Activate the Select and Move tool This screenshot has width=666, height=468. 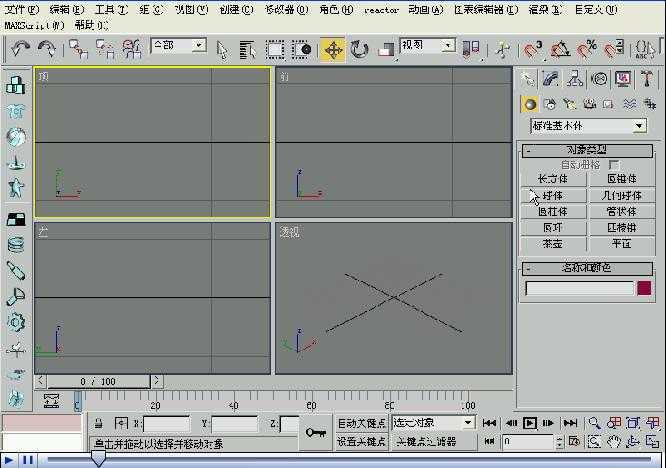point(333,50)
